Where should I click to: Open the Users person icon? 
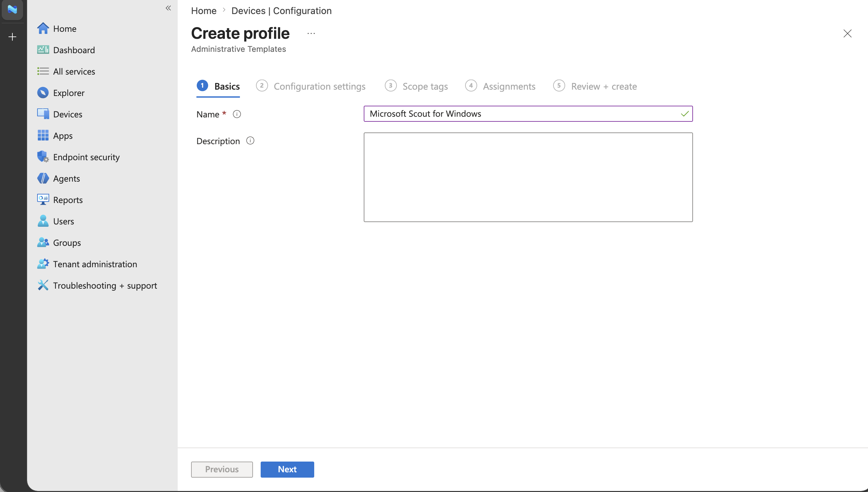tap(43, 221)
